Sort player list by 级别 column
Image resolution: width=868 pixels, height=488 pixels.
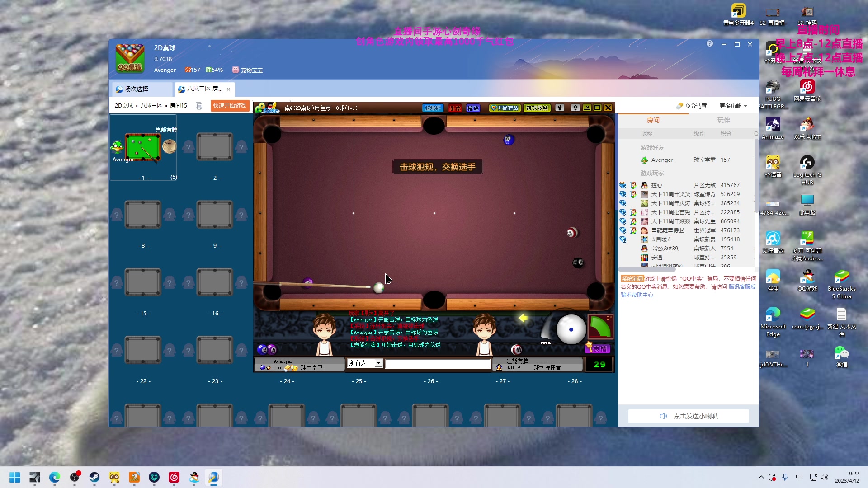tap(699, 134)
